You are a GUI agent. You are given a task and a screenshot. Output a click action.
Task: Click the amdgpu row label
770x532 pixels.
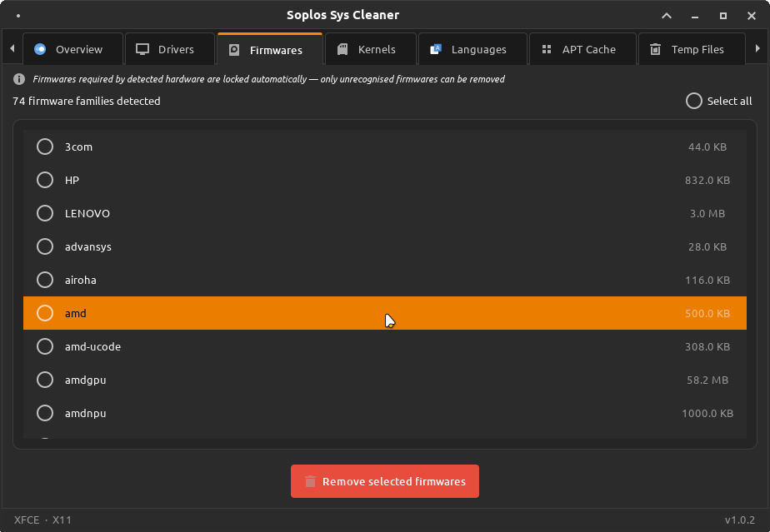[86, 380]
